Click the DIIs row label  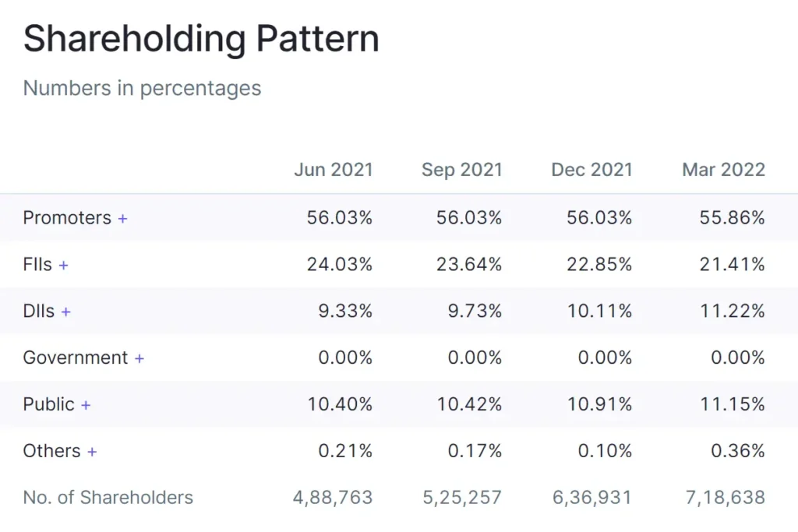(x=39, y=312)
